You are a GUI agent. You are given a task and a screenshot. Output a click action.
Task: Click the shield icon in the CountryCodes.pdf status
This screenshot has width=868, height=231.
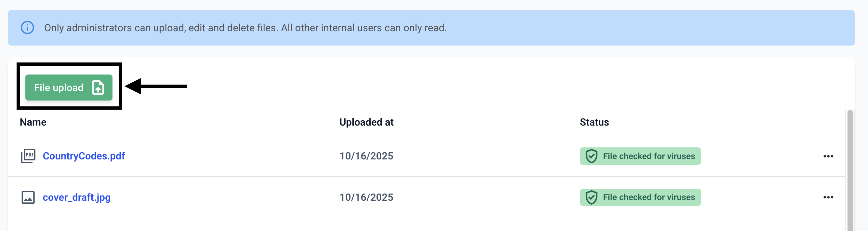coord(591,156)
